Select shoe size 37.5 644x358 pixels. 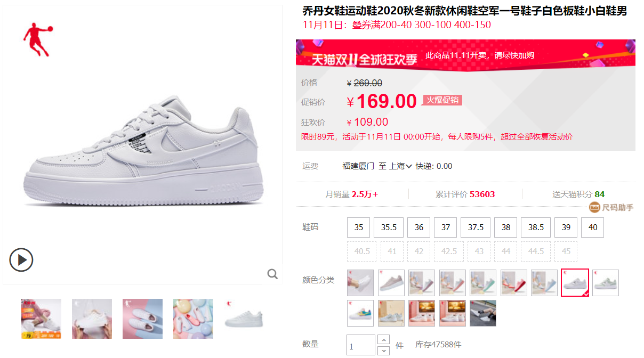pos(476,227)
